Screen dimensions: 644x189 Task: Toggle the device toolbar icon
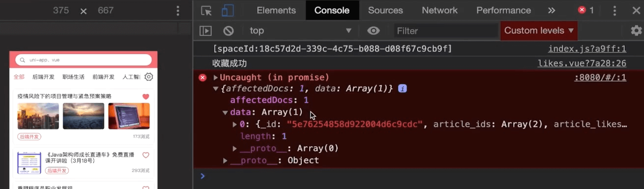pyautogui.click(x=228, y=10)
